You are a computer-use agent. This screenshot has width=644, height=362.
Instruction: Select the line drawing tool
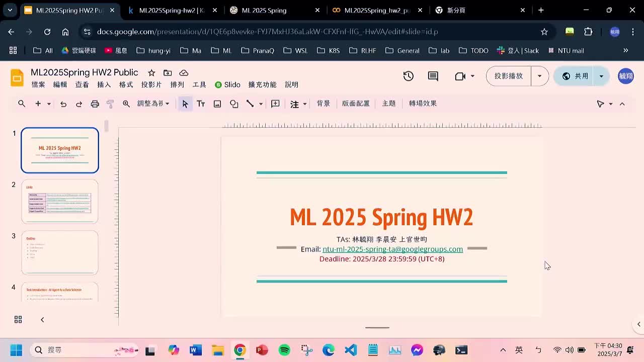250,104
